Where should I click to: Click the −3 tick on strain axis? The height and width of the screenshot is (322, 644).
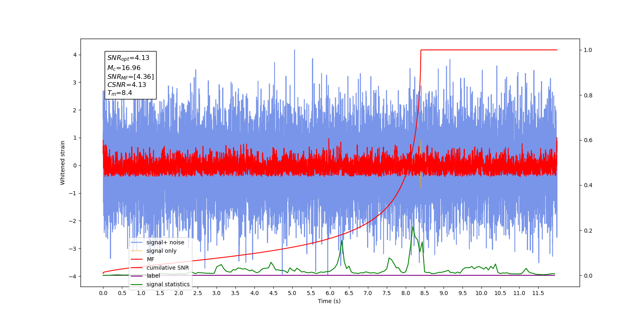tap(73, 249)
